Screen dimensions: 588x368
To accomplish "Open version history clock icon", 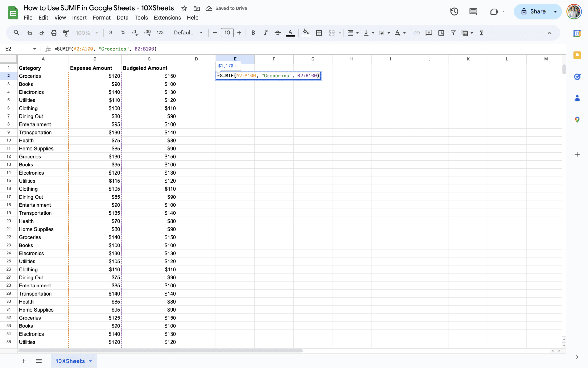I will (454, 11).
